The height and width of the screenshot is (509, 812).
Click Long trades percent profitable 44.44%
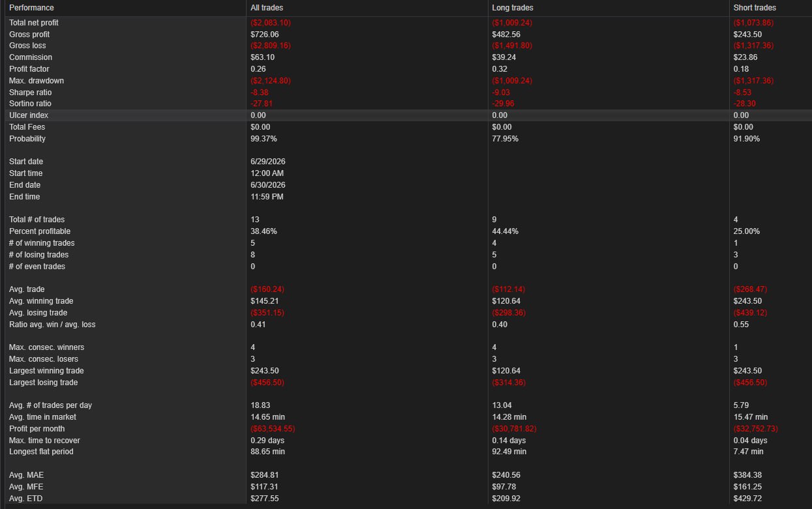tap(505, 231)
